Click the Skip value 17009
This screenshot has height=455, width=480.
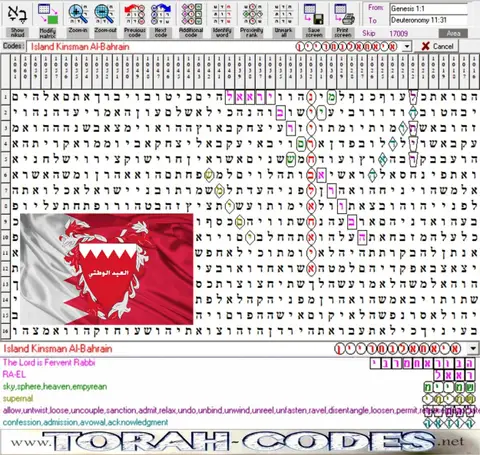398,33
